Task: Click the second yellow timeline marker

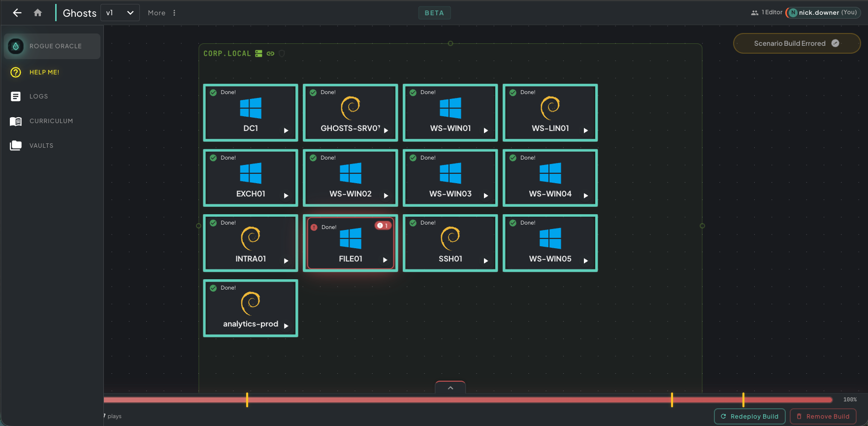Action: tap(672, 400)
